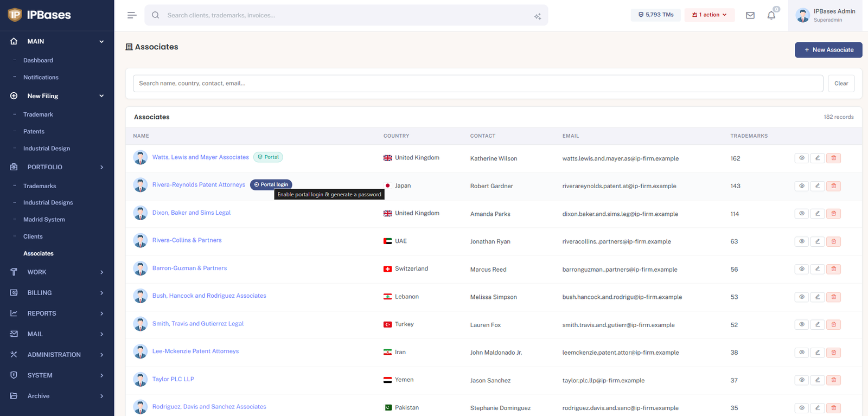The height and width of the screenshot is (416, 868).
Task: Expand the PORTFOLIO sidebar section
Action: tap(57, 167)
